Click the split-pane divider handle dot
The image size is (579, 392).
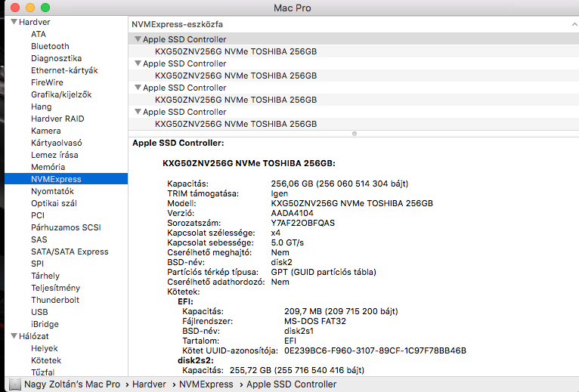(x=355, y=134)
